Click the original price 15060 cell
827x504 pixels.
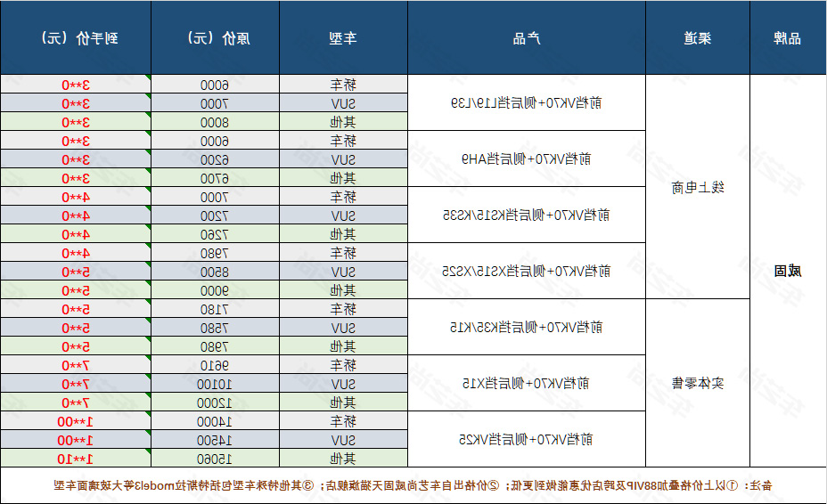coord(215,459)
